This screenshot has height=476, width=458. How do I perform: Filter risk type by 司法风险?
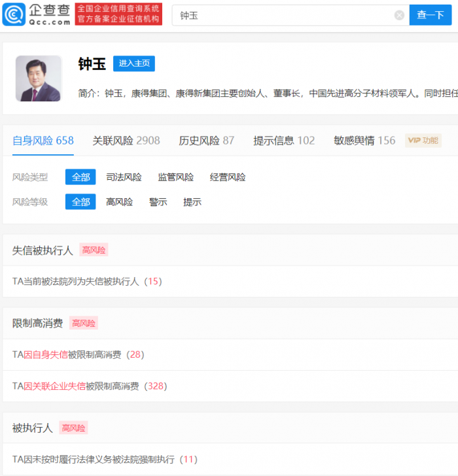(x=124, y=177)
